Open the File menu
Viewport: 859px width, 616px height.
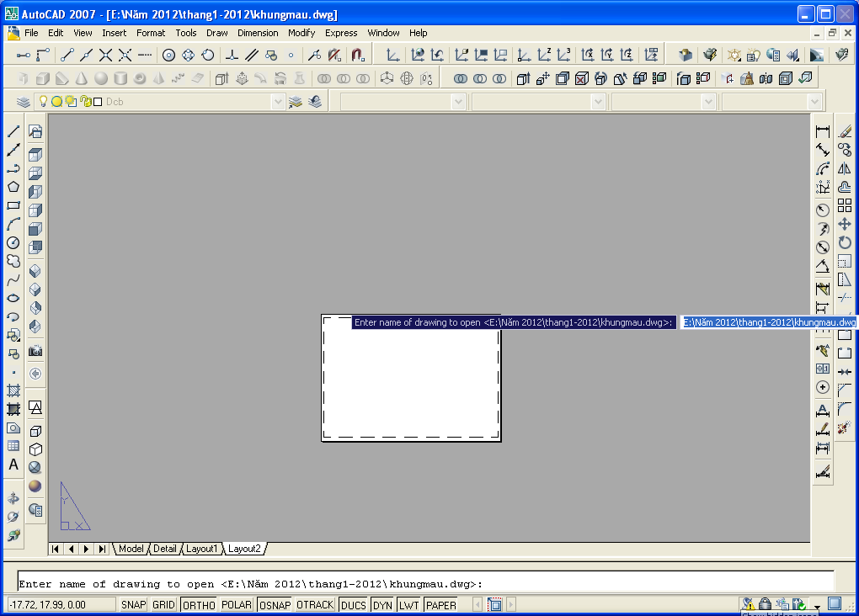[31, 33]
